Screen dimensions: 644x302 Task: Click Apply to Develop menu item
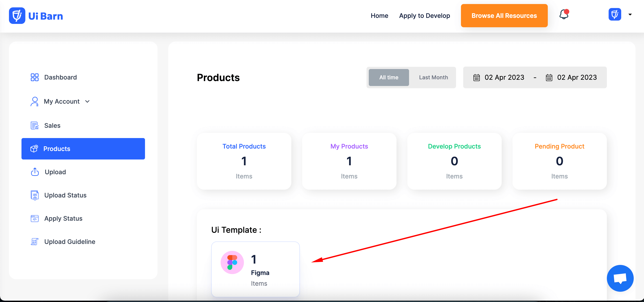[x=424, y=16]
